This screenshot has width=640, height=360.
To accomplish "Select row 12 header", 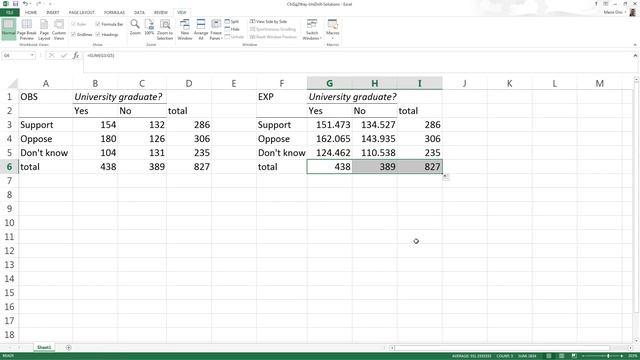I will point(9,251).
